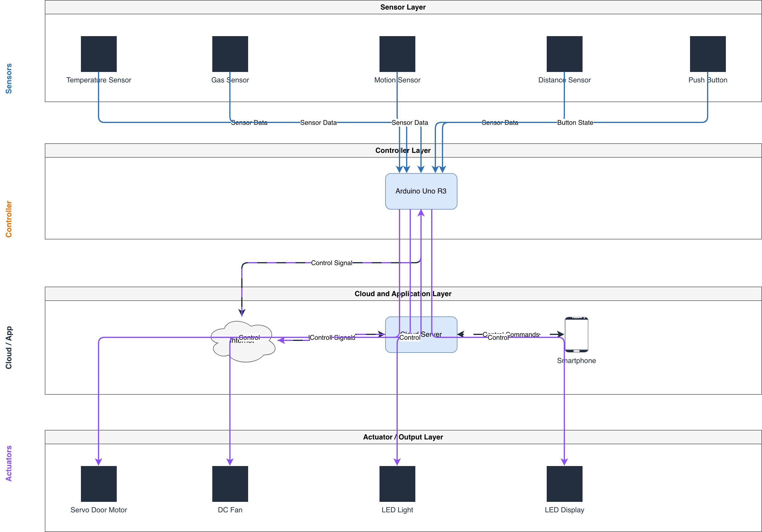Select the vertical Sensors side label

[x=9, y=79]
